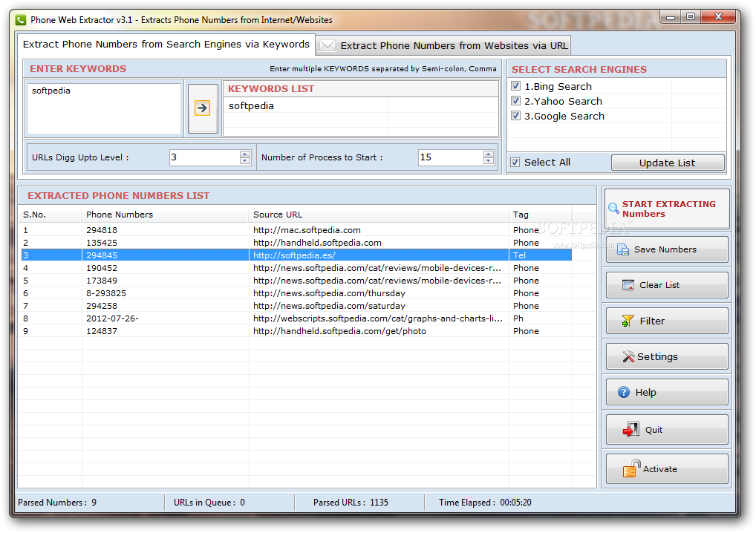Click source URL handheld.softpedia.com/get/photo

coord(339,330)
